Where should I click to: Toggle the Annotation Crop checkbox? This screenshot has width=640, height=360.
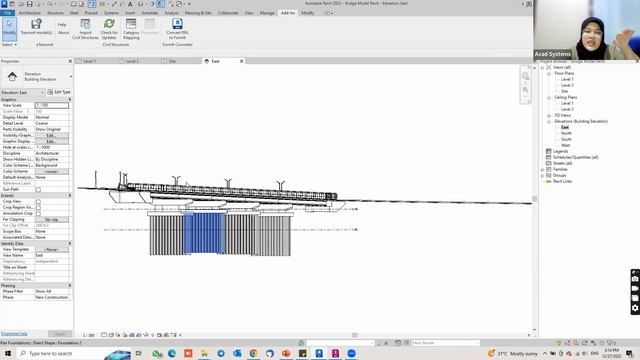point(38,213)
